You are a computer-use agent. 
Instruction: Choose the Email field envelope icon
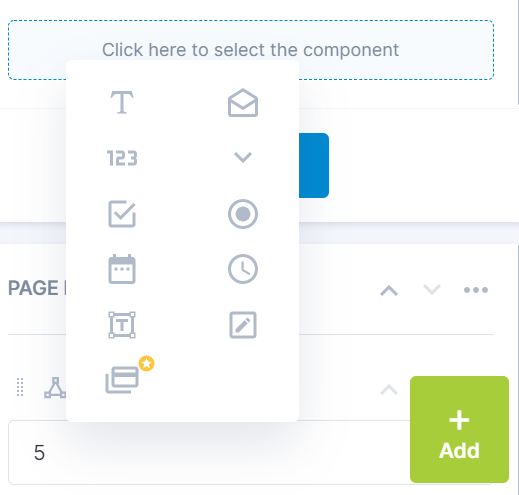(x=243, y=102)
